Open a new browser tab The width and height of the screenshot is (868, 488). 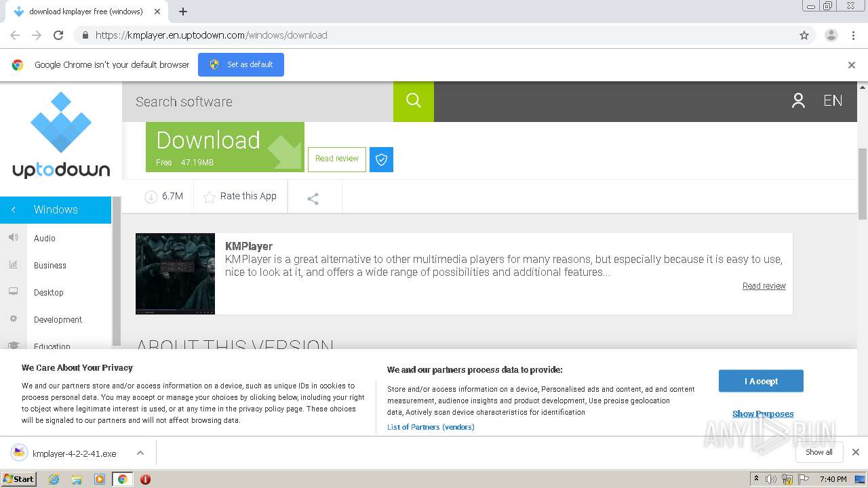click(182, 12)
